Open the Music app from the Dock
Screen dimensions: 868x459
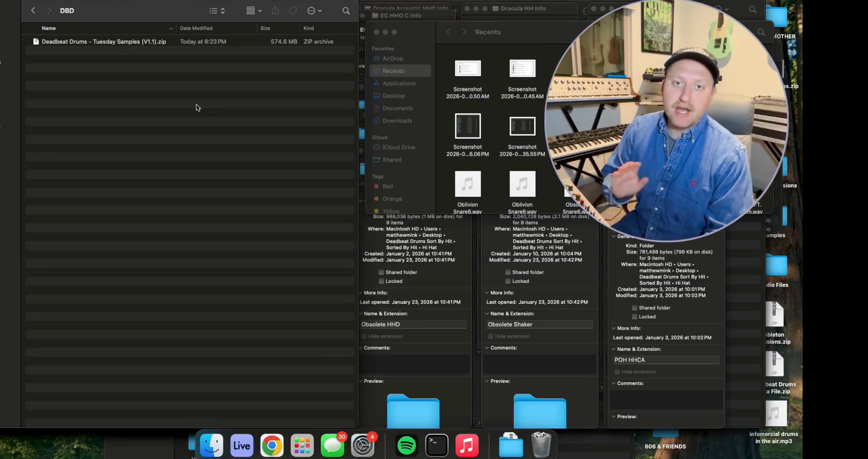(467, 445)
